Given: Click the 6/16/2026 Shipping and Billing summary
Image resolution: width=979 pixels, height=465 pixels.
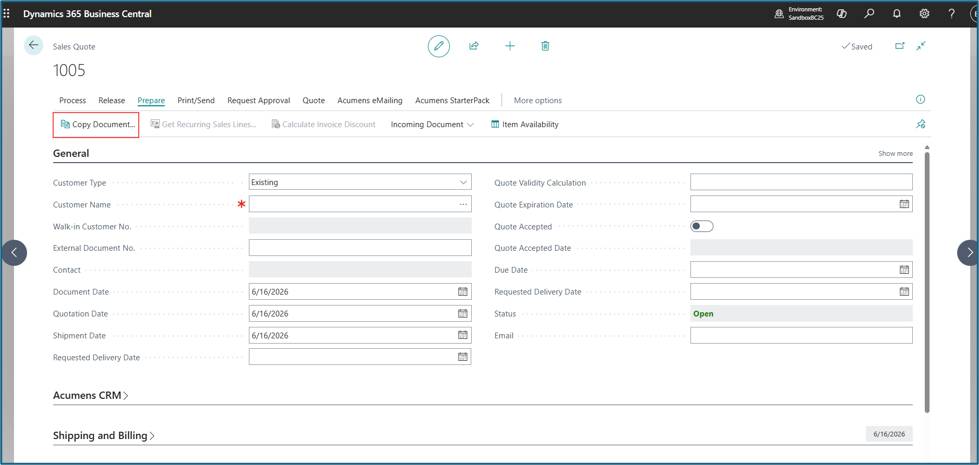Looking at the screenshot, I should (x=889, y=434).
